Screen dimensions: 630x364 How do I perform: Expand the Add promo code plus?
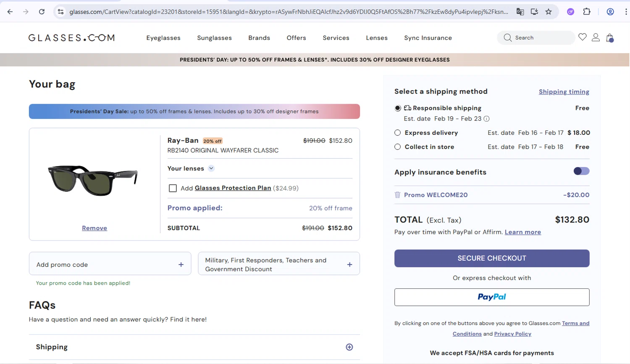pos(181,265)
